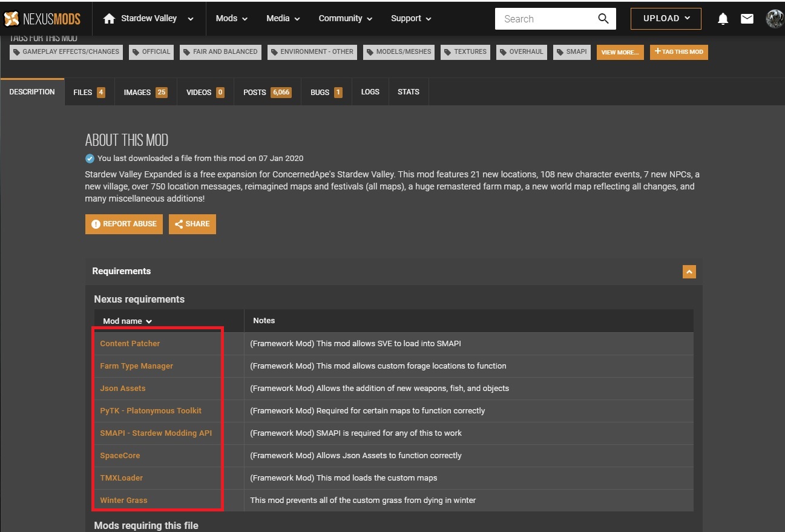Image resolution: width=785 pixels, height=532 pixels.
Task: Switch to the Stats tab
Action: point(409,92)
